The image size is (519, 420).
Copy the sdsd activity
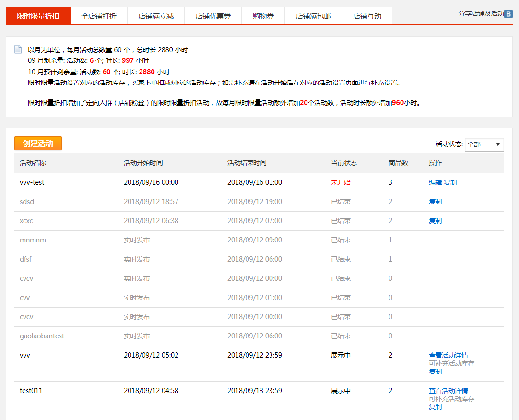point(435,202)
